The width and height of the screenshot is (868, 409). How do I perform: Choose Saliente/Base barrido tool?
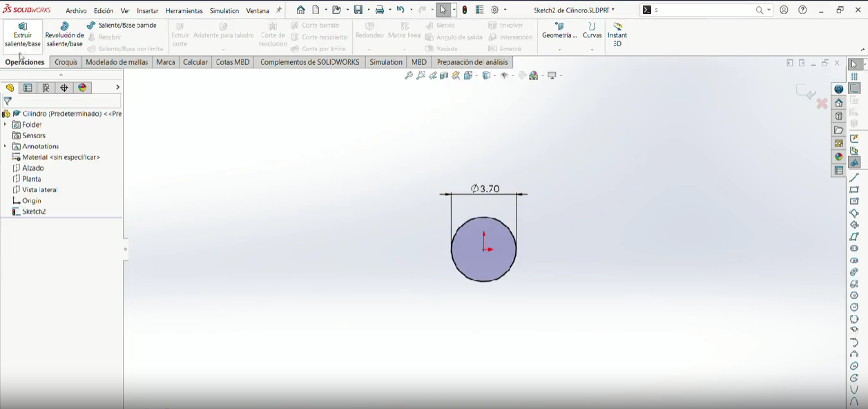click(x=122, y=25)
